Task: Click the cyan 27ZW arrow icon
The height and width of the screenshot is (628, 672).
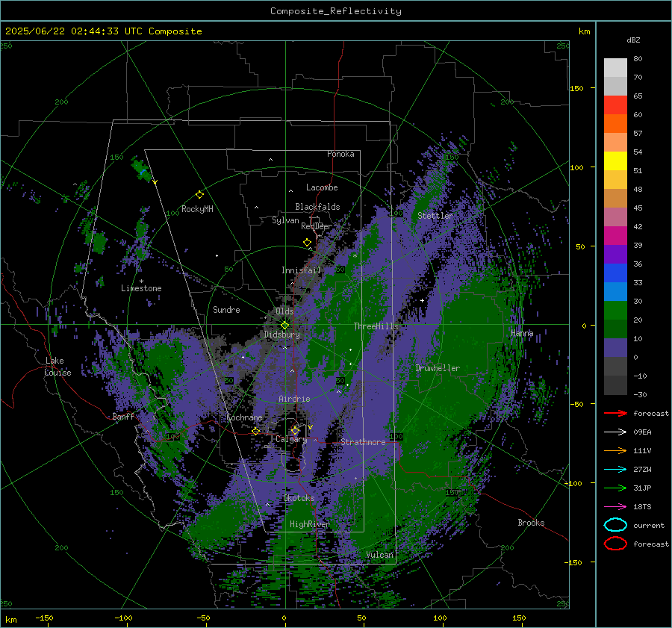Action: pos(615,470)
